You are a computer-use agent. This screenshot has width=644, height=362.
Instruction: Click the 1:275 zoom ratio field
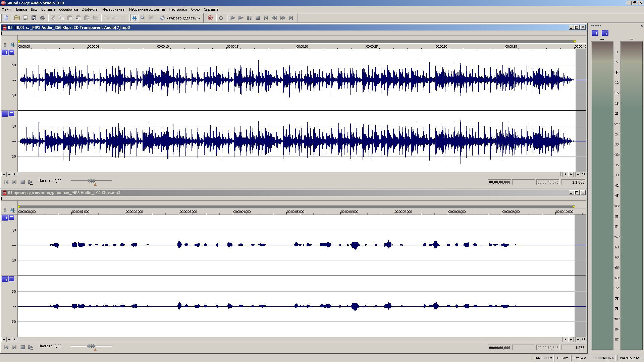click(573, 348)
